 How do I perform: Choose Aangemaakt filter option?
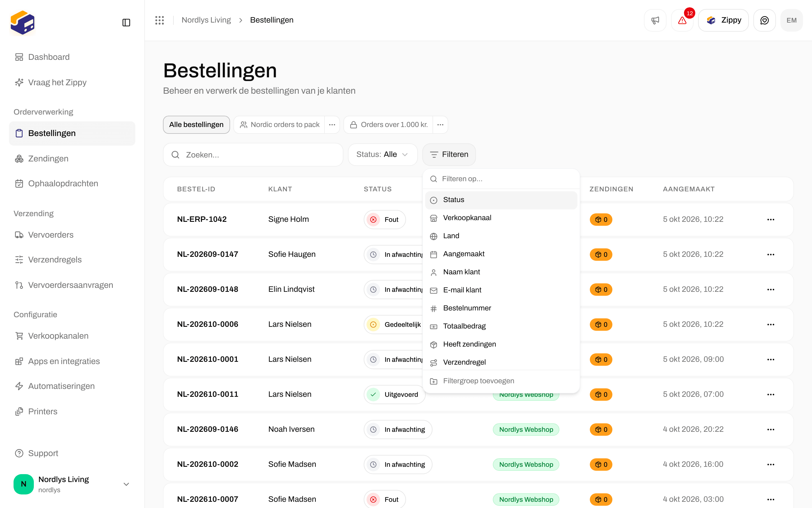coord(501,254)
